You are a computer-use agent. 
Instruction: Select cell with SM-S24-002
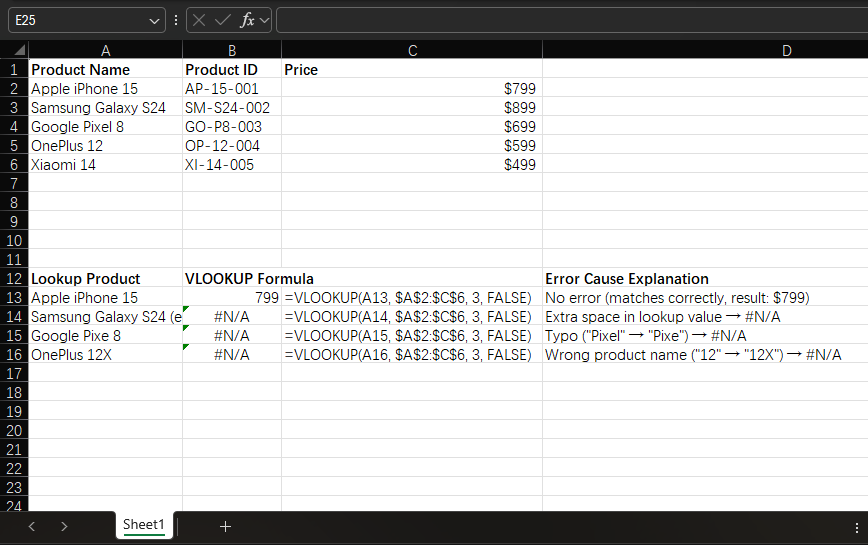[232, 108]
